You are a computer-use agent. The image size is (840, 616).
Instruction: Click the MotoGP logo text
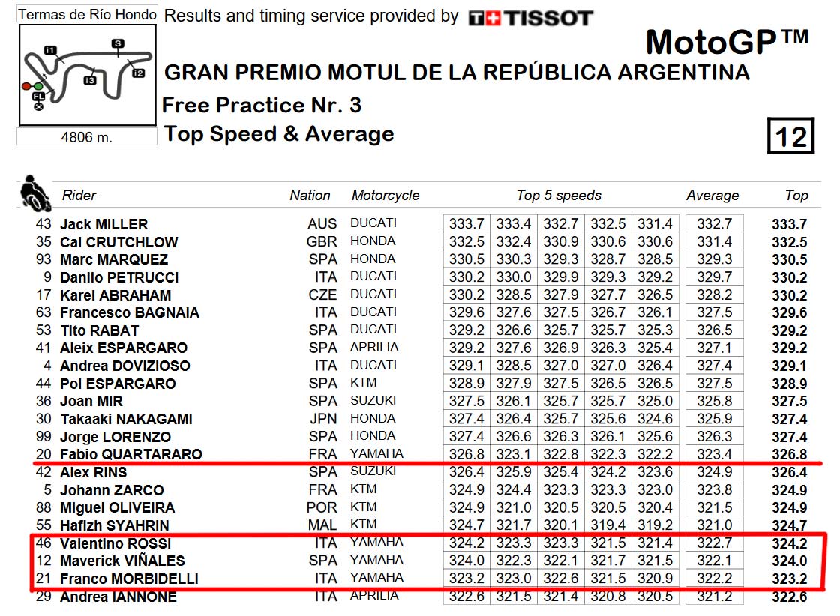click(x=727, y=42)
